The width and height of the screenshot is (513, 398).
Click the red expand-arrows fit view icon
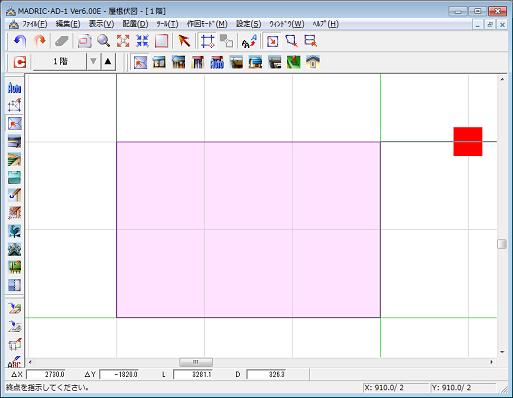[123, 41]
